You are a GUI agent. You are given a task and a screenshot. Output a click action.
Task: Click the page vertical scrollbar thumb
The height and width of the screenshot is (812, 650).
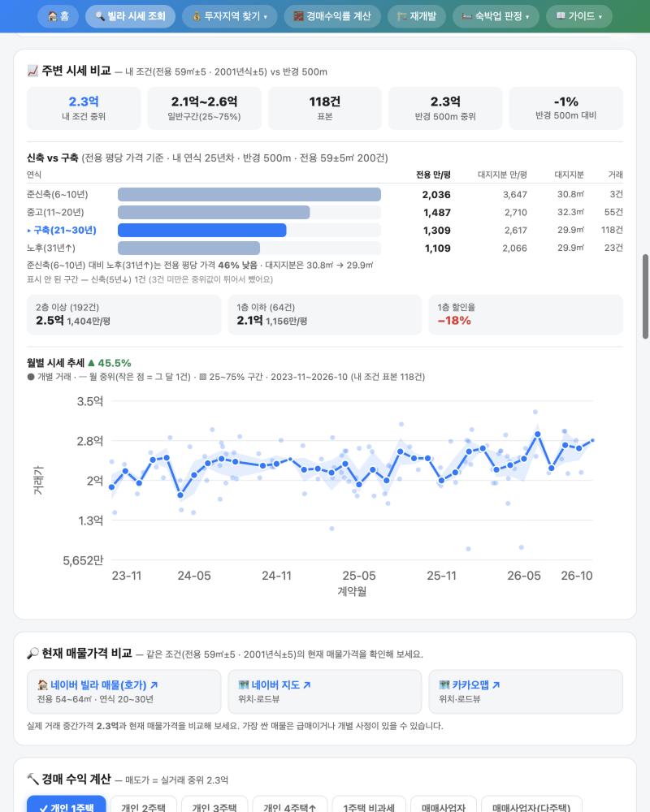click(645, 296)
